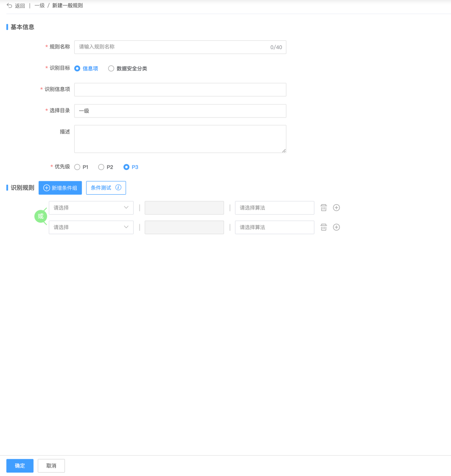Delete the second condition row with trash icon
Viewport: 451px width, 476px height.
click(324, 227)
